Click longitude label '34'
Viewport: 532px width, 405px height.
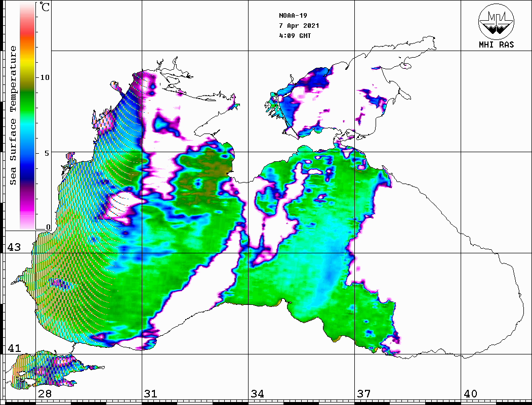pos(258,394)
